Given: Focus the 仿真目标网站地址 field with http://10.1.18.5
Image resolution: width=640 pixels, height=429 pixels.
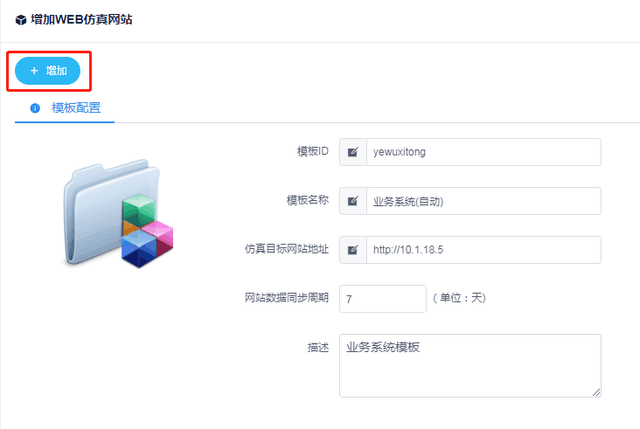Looking at the screenshot, I should pyautogui.click(x=483, y=250).
